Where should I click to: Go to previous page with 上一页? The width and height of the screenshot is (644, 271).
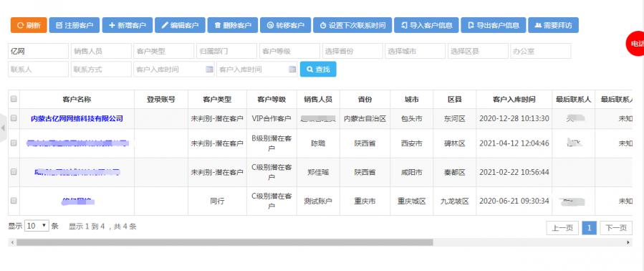coord(562,228)
